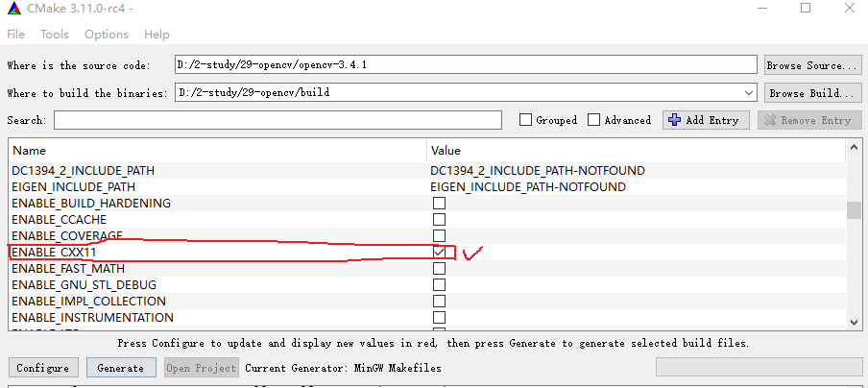Select ENABLE_IMPL_COLLECTION name
The width and height of the screenshot is (868, 388).
88,302
